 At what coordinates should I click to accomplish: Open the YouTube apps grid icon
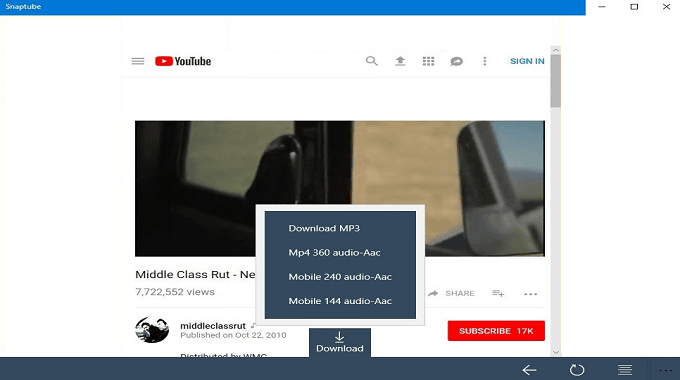pyautogui.click(x=428, y=61)
